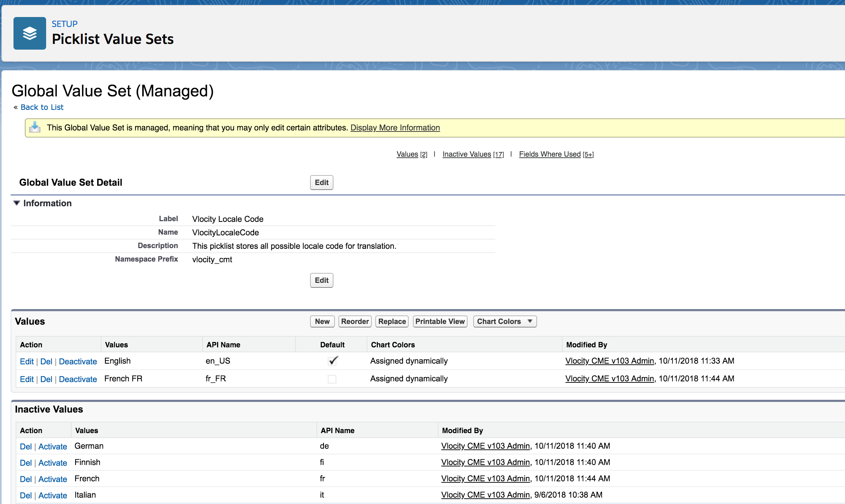This screenshot has height=504, width=845.
Task: Click the API Name header in Inactive Values
Action: coord(337,430)
